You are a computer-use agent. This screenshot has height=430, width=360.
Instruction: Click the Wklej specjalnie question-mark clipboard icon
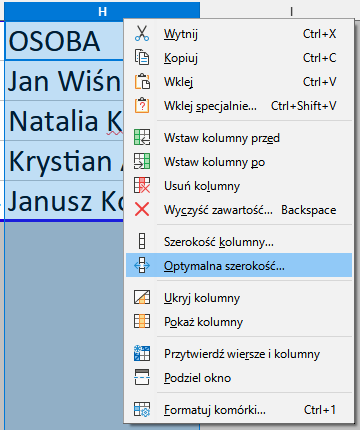[x=142, y=106]
